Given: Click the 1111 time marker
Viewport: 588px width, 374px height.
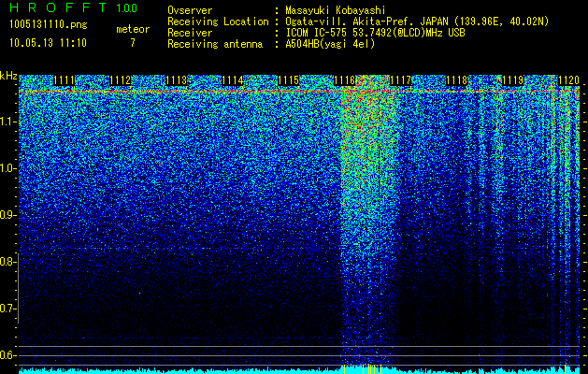Looking at the screenshot, I should pyautogui.click(x=64, y=80).
